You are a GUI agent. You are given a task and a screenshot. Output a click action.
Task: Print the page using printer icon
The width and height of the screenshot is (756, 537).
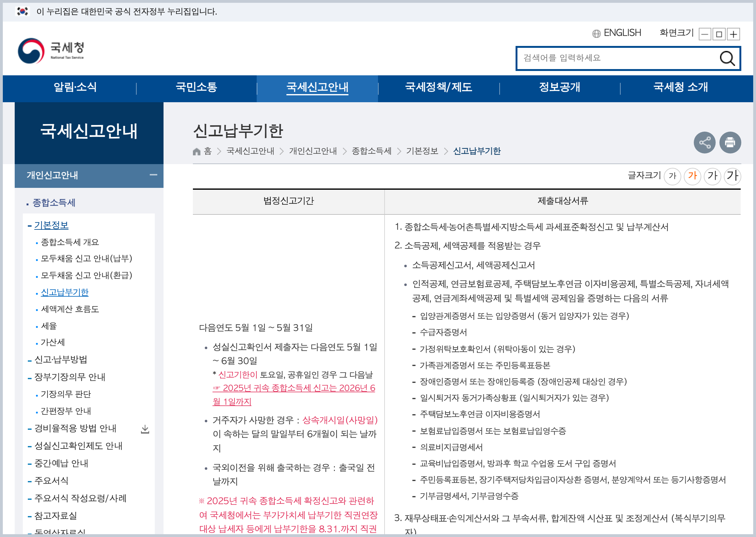730,143
